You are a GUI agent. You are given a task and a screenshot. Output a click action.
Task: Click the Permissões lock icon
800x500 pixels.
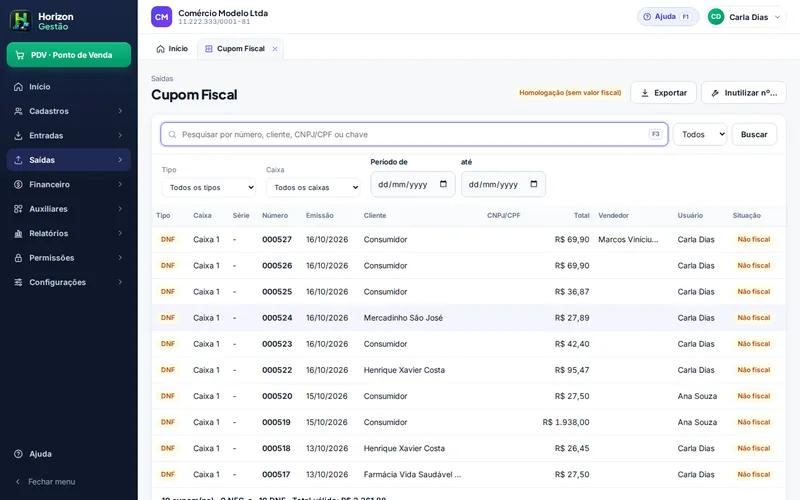coord(18,258)
